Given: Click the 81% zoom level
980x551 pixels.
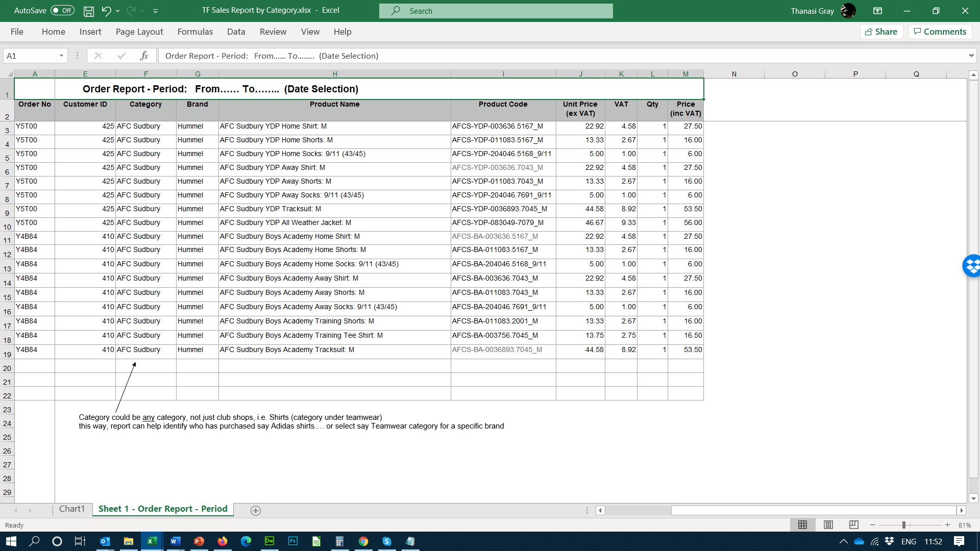Looking at the screenshot, I should pyautogui.click(x=965, y=525).
